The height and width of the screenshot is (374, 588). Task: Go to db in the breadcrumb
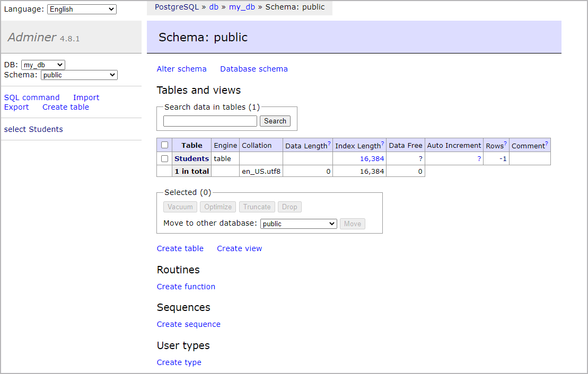tap(214, 7)
